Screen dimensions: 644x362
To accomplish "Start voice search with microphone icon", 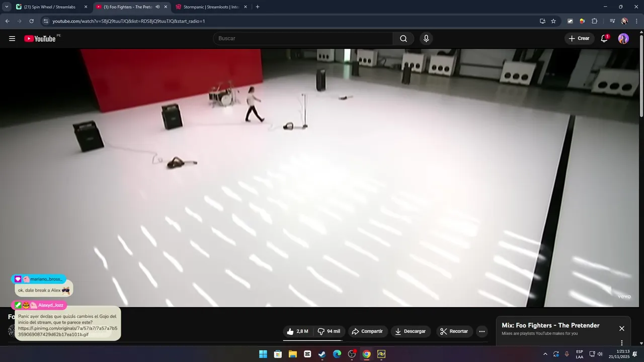I will tap(426, 39).
